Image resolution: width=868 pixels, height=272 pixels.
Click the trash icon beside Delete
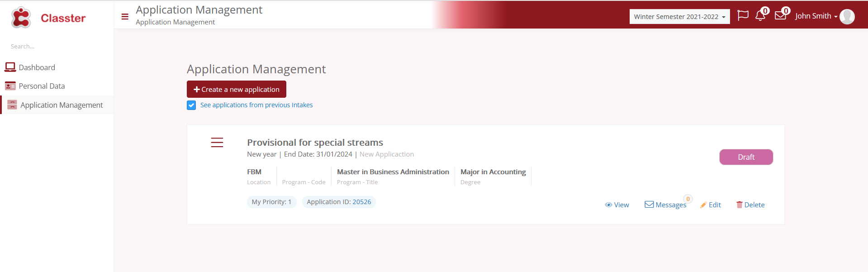[x=740, y=205]
